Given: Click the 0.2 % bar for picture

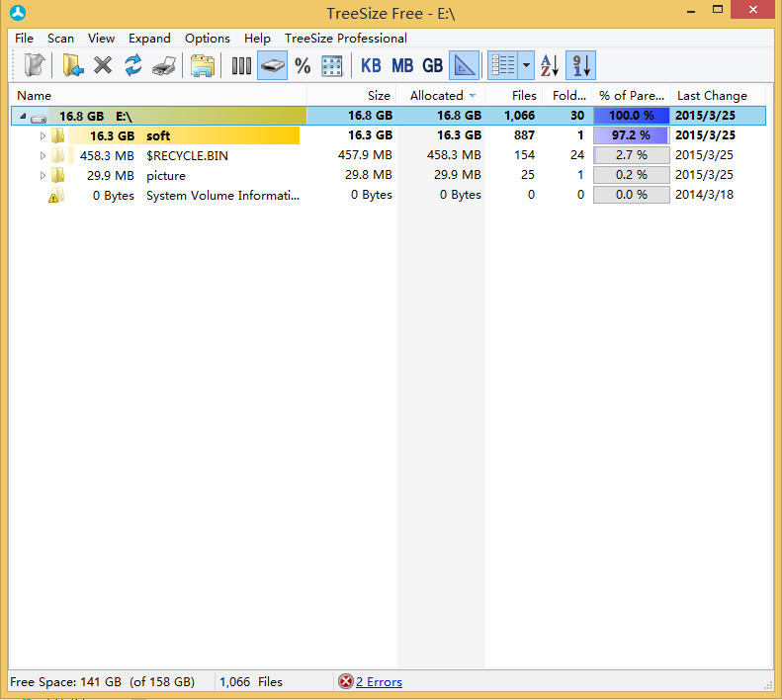Looking at the screenshot, I should tap(632, 175).
